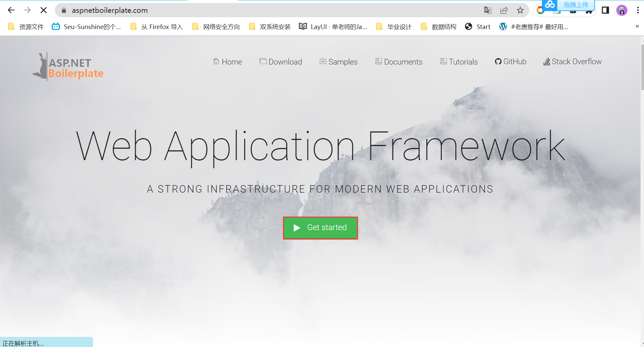Stop loading the page
Viewport: 644px width, 347px height.
44,10
